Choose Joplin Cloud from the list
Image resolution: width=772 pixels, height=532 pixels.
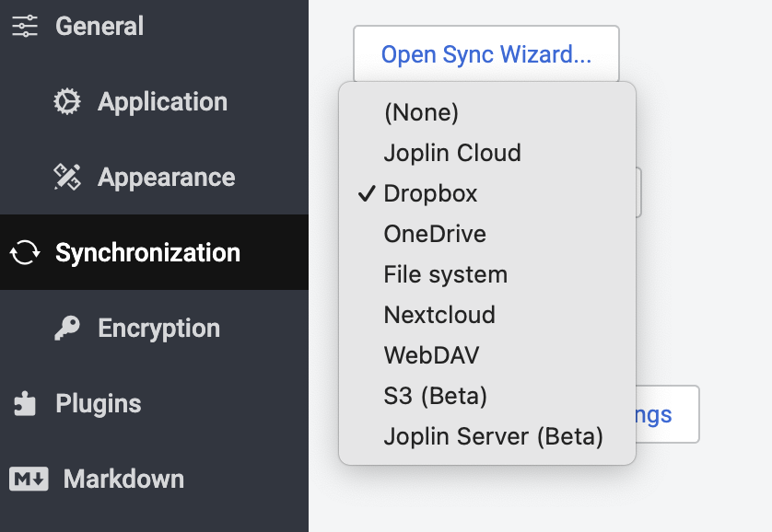[452, 153]
